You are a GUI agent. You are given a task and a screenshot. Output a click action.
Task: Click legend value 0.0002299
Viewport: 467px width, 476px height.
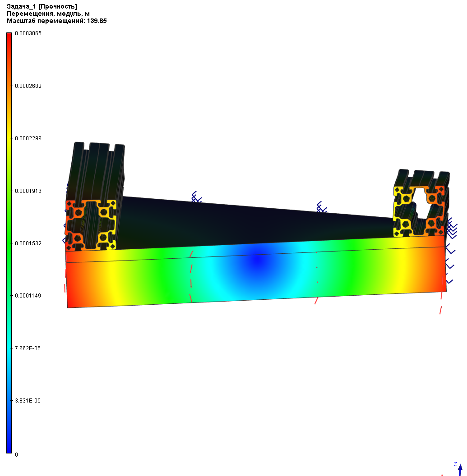pos(28,138)
